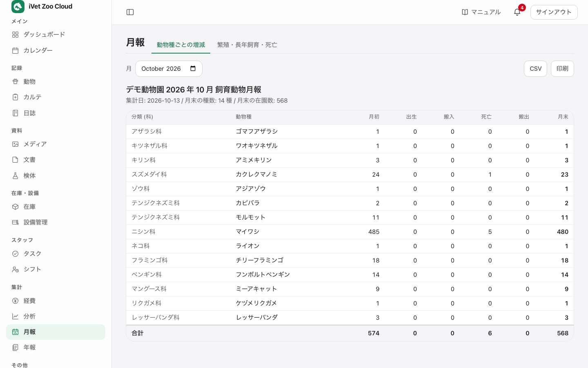Viewport: 588px width, 368px height.
Task: Click the 死亡 column header
Action: coord(486,117)
